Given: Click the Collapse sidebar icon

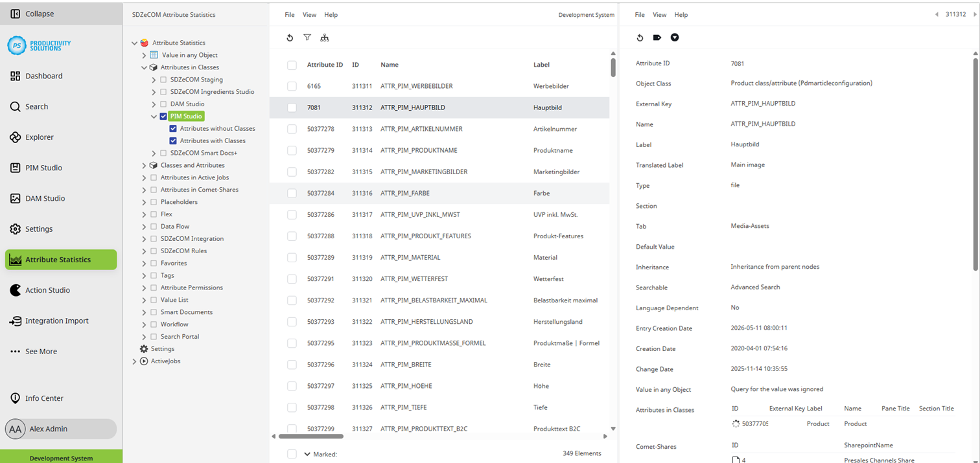Looking at the screenshot, I should pos(16,14).
